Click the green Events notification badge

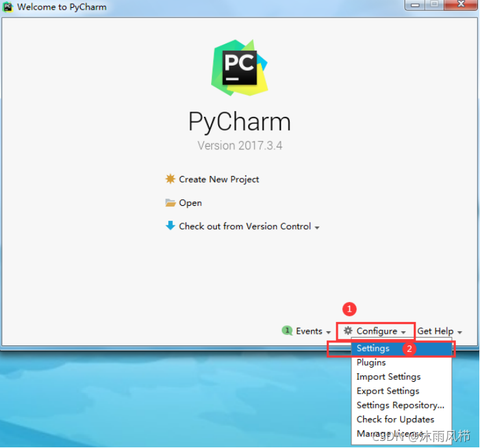point(287,330)
